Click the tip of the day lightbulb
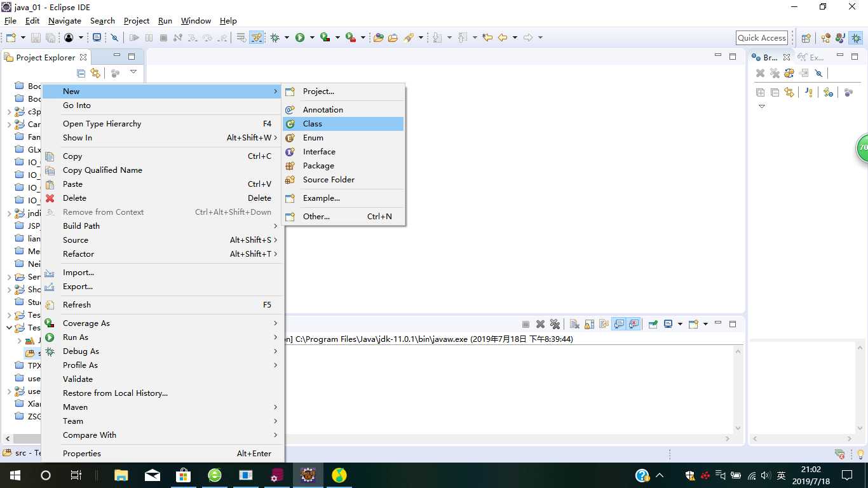 pos(861,454)
